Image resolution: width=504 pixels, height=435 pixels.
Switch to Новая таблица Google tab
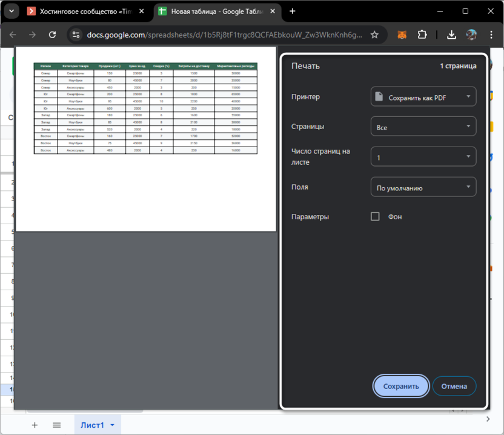coord(217,12)
